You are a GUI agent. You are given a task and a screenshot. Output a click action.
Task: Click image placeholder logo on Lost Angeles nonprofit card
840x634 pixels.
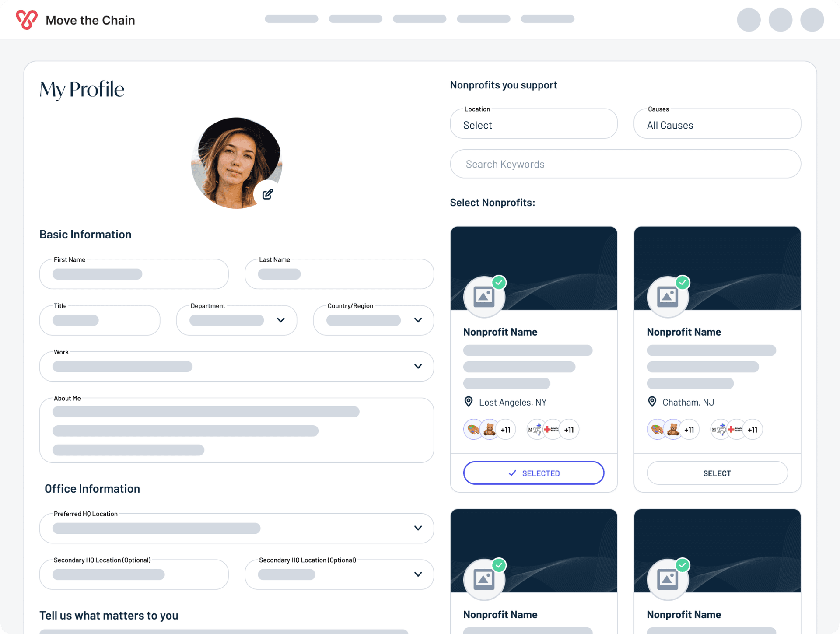[x=484, y=297]
